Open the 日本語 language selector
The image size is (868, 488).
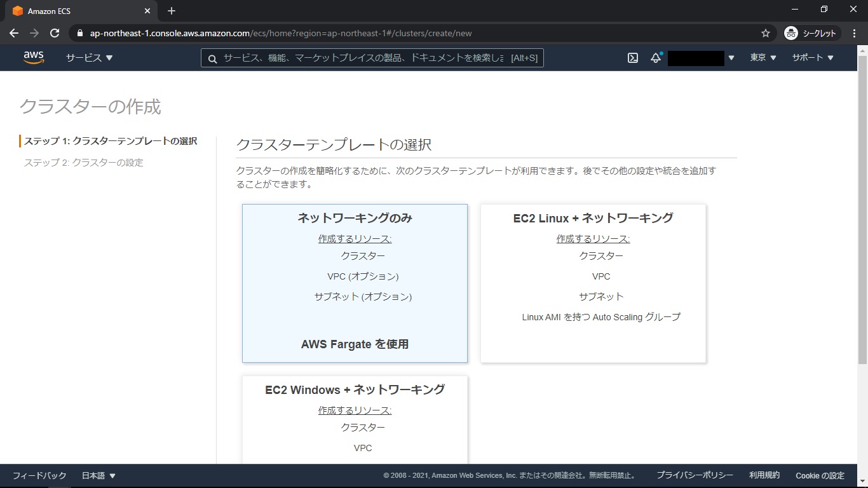point(98,475)
